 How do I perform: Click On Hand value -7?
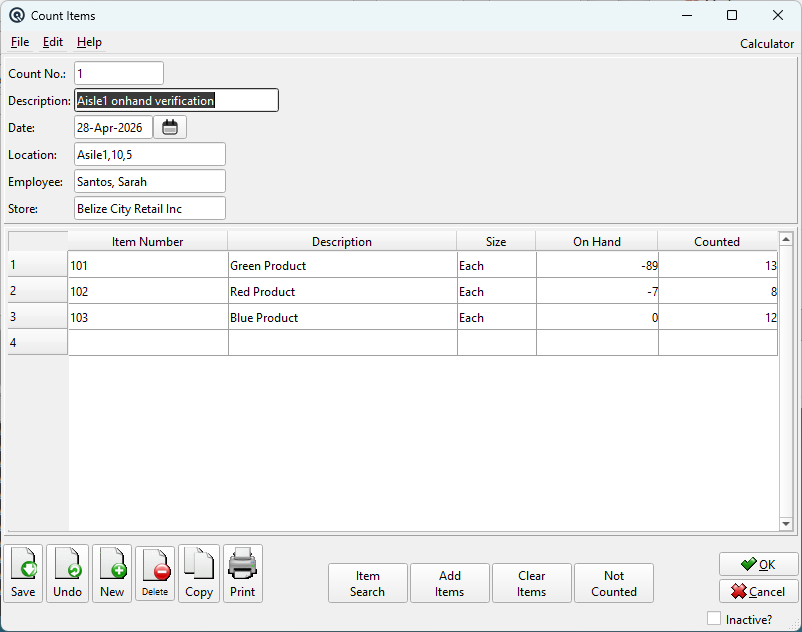coord(597,291)
